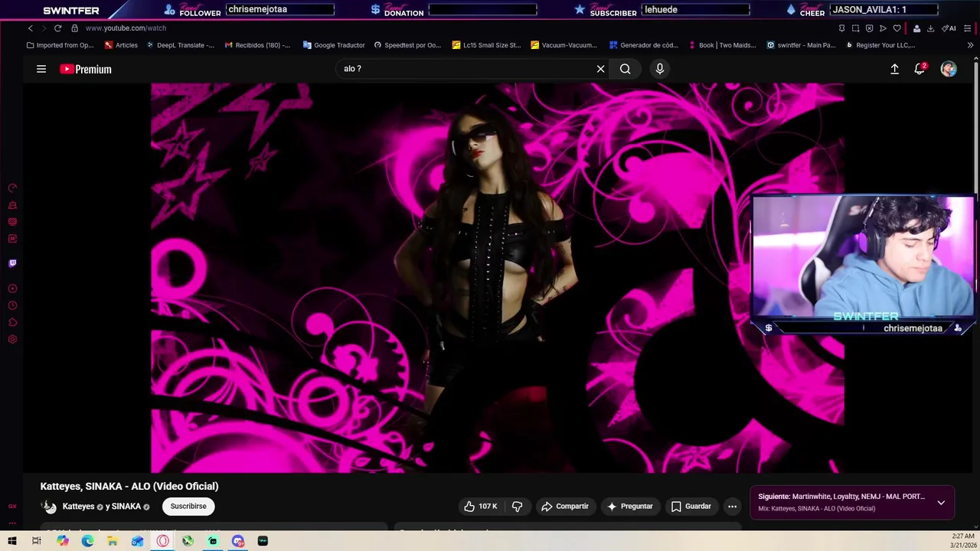Open the Recibidos (180) Gmail bookmark

coord(257,45)
